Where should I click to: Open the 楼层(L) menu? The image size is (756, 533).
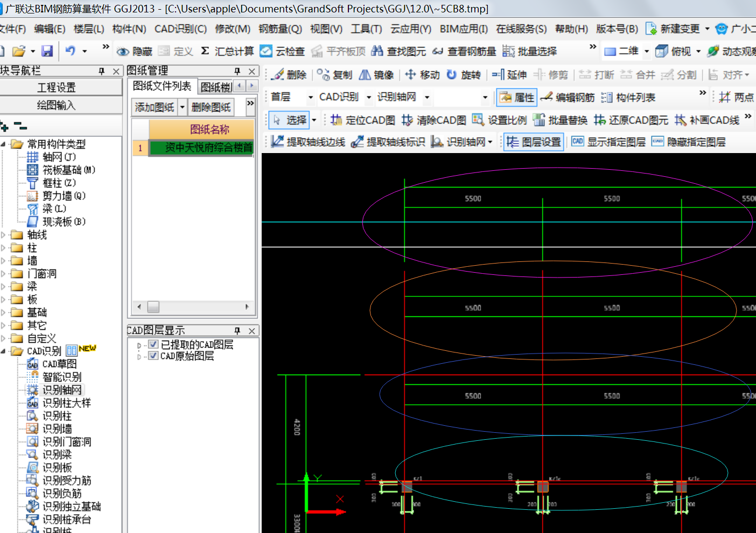coord(89,29)
